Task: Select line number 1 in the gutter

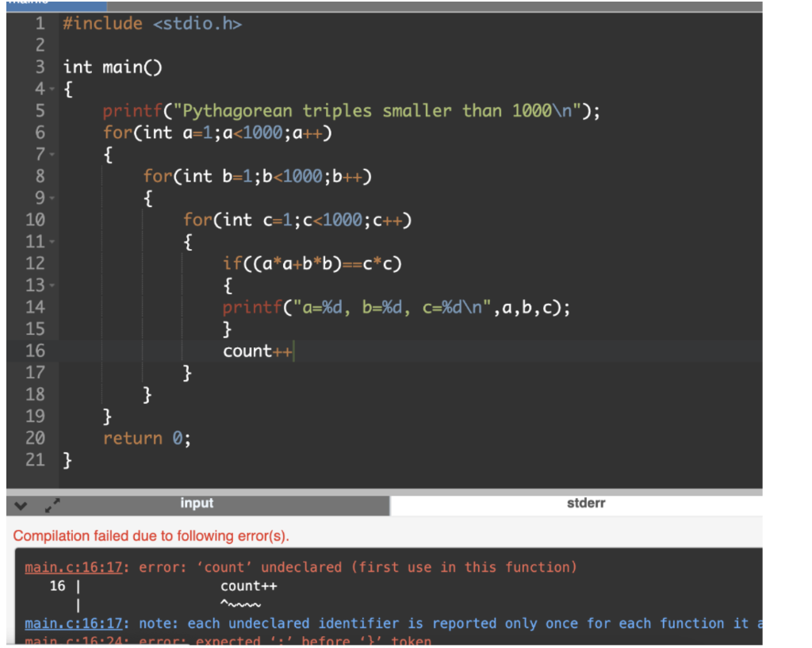Action: tap(40, 23)
